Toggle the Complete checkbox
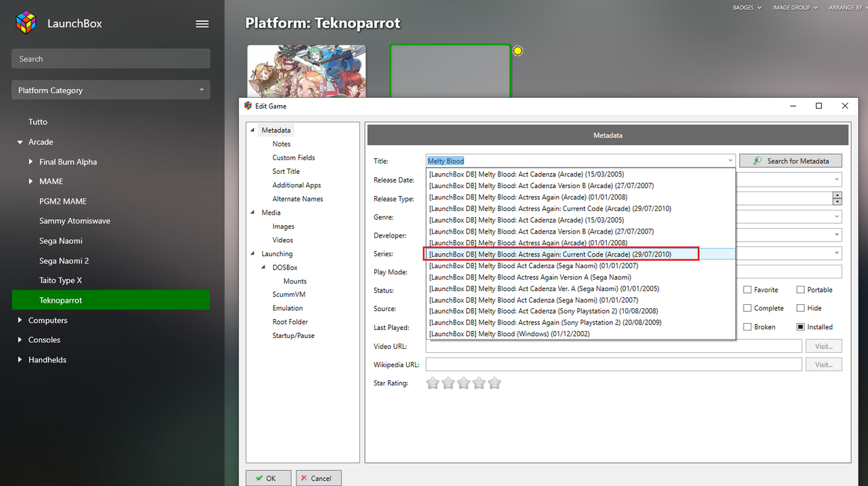The height and width of the screenshot is (486, 868). coord(747,308)
